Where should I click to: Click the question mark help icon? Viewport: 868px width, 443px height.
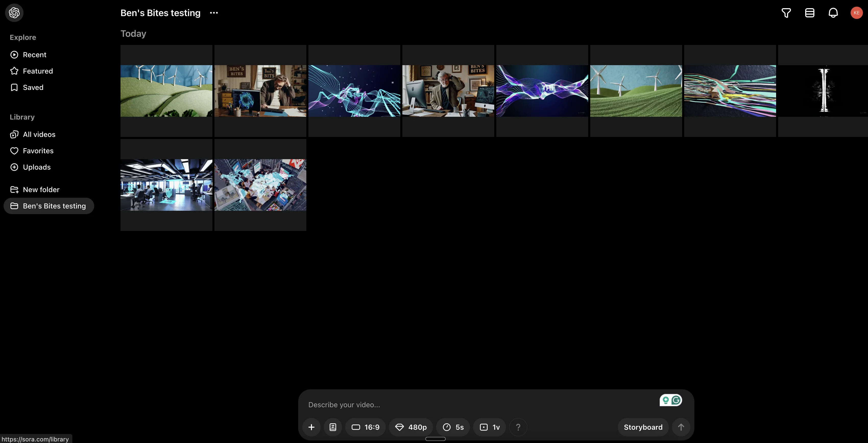(x=518, y=427)
